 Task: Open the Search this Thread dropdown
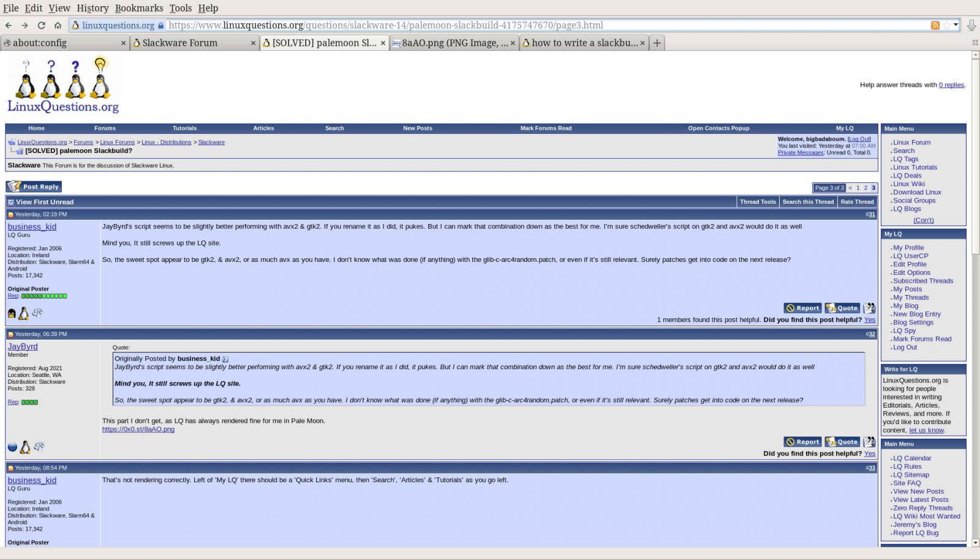tap(807, 202)
